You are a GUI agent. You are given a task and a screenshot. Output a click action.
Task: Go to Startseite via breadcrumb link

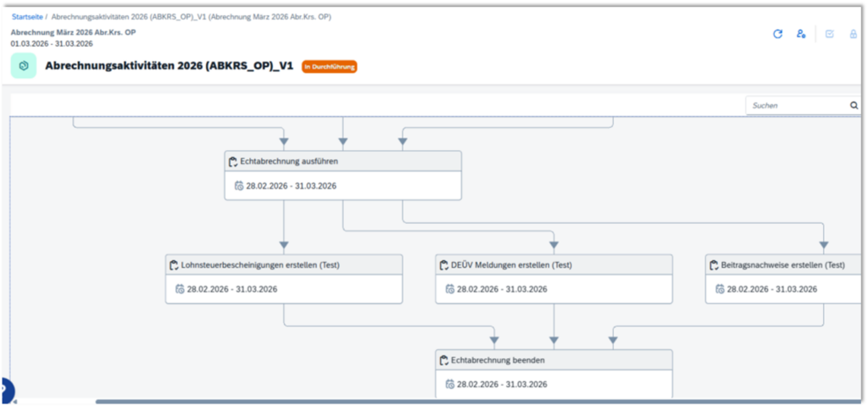tap(27, 16)
